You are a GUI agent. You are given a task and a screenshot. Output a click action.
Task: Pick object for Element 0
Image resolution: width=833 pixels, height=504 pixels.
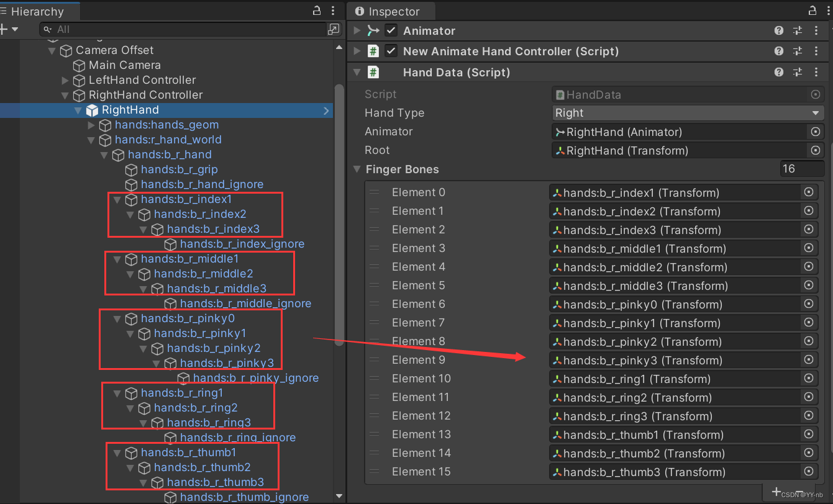pos(809,192)
